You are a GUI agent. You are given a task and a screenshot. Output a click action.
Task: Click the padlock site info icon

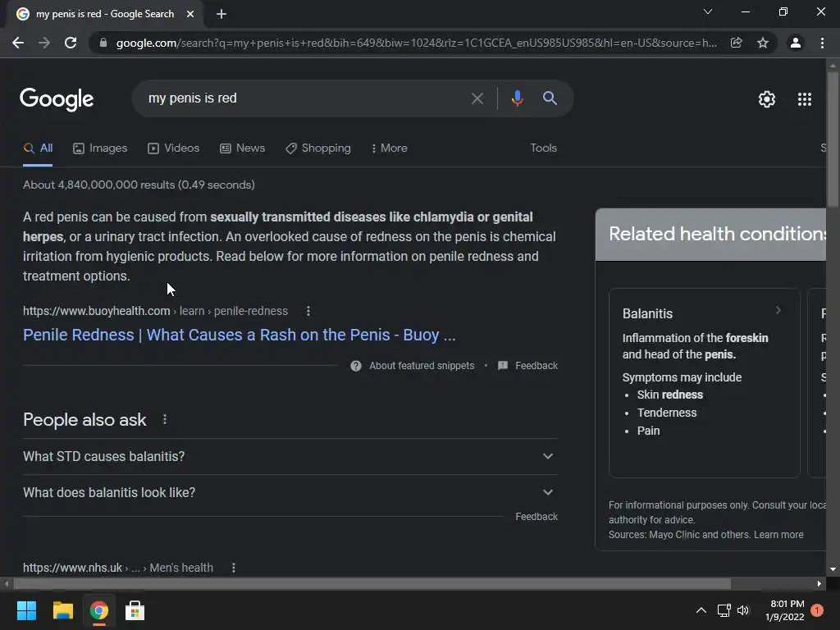point(103,43)
